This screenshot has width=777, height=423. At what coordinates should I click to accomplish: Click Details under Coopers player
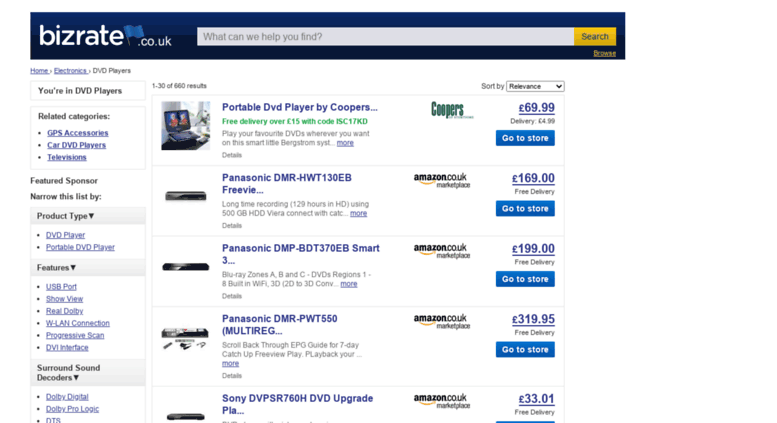point(232,155)
